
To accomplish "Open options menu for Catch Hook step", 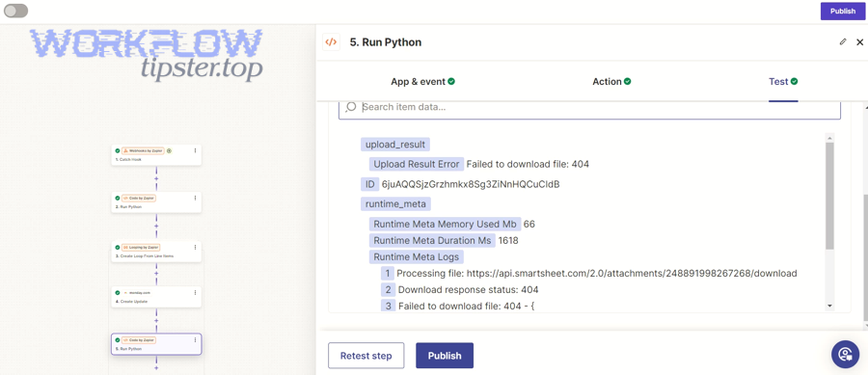I will tap(195, 150).
